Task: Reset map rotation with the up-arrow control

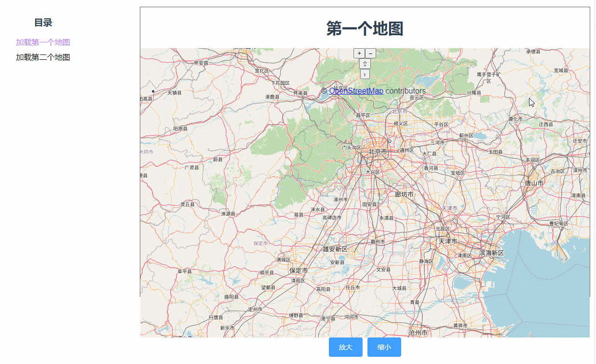Action: [x=365, y=64]
